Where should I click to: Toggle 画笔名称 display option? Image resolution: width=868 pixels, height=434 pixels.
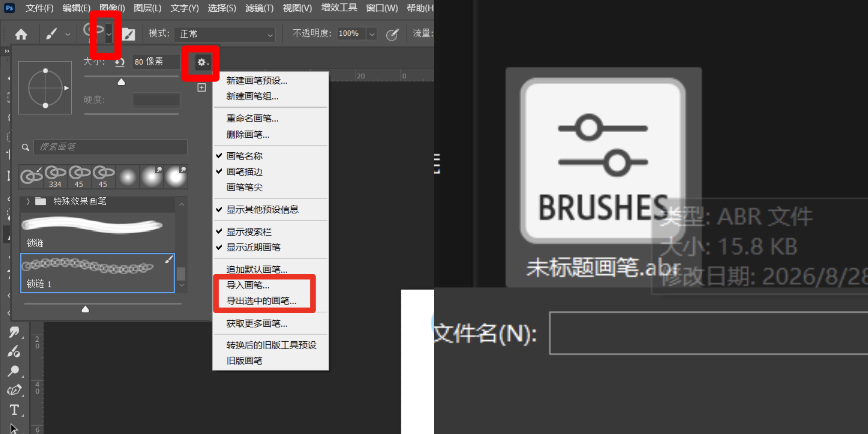pyautogui.click(x=244, y=156)
